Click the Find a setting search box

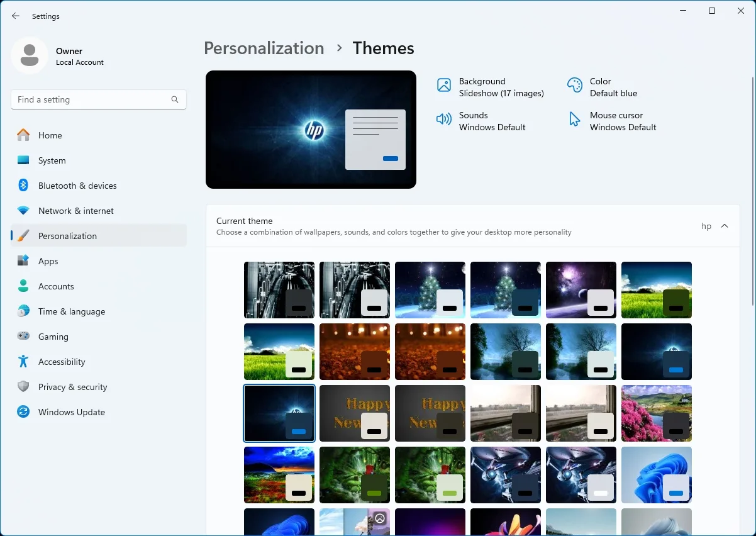pyautogui.click(x=99, y=99)
